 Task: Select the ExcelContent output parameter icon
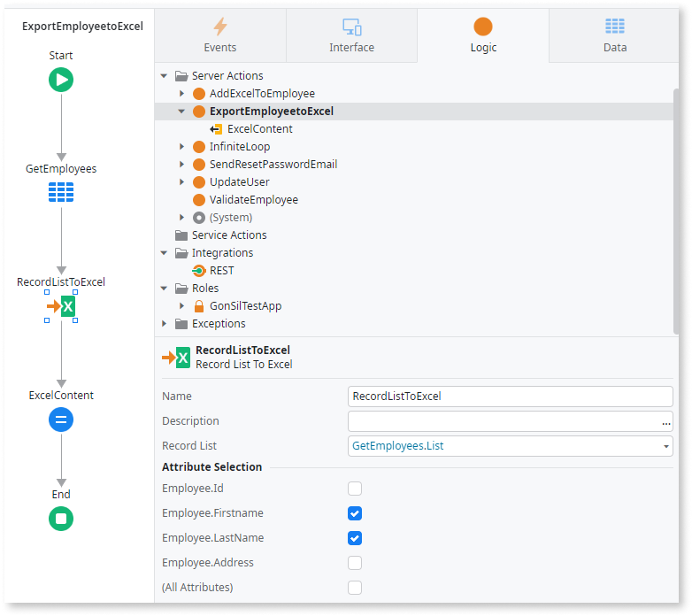coord(216,129)
